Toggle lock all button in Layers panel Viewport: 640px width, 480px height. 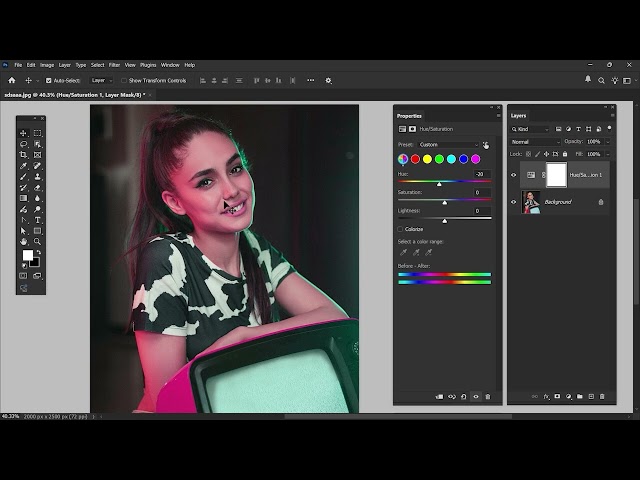pyautogui.click(x=565, y=154)
